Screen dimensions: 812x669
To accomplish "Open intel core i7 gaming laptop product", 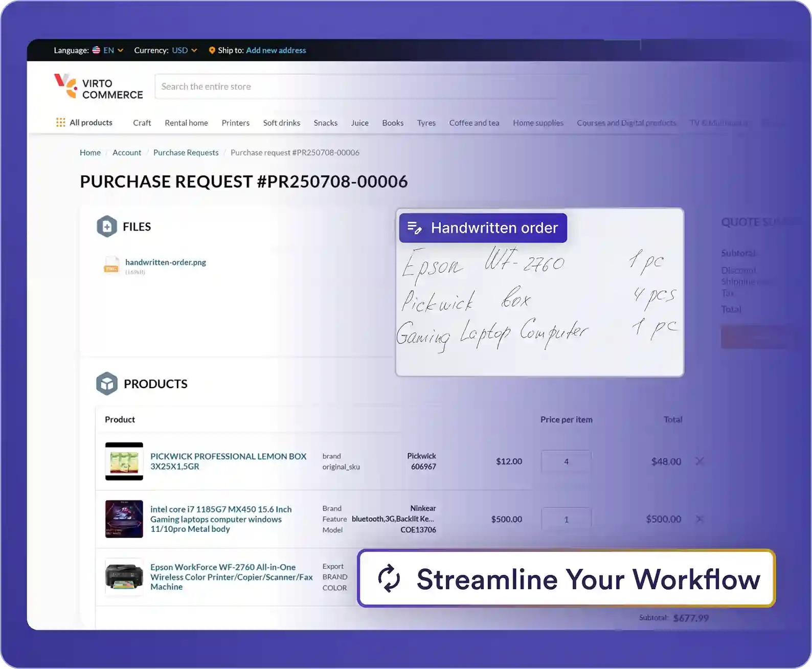I will click(x=221, y=519).
